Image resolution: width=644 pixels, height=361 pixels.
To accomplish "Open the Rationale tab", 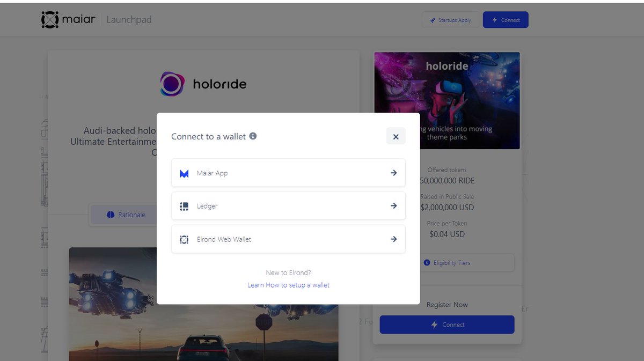I will point(126,215).
